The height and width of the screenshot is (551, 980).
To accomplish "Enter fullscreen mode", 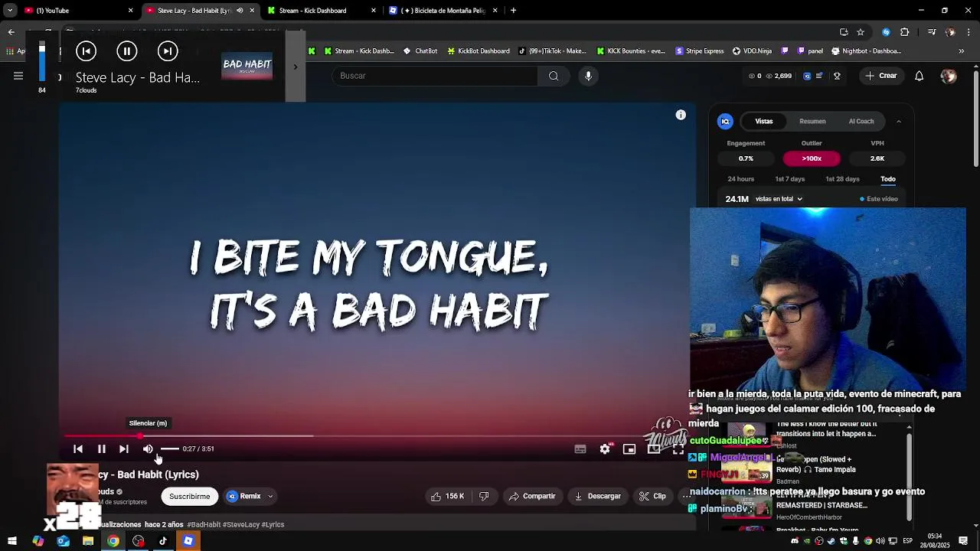I will 678,449.
